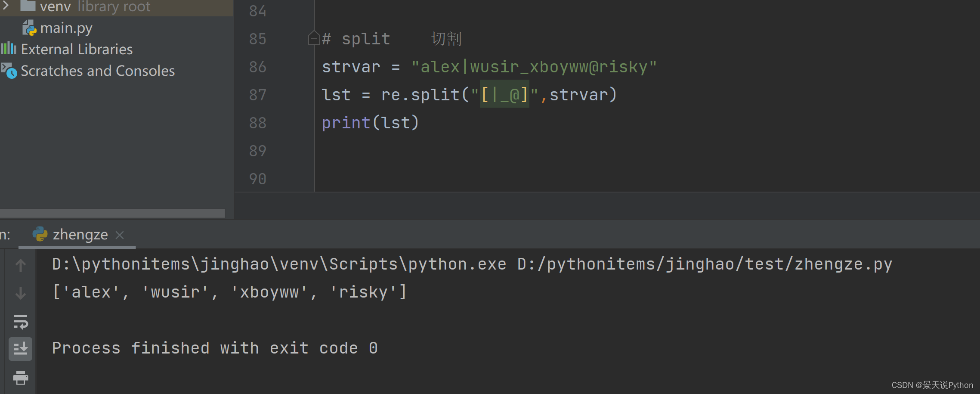Screen dimensions: 980x394
Task: Click re.split call on line 87
Action: click(420, 95)
